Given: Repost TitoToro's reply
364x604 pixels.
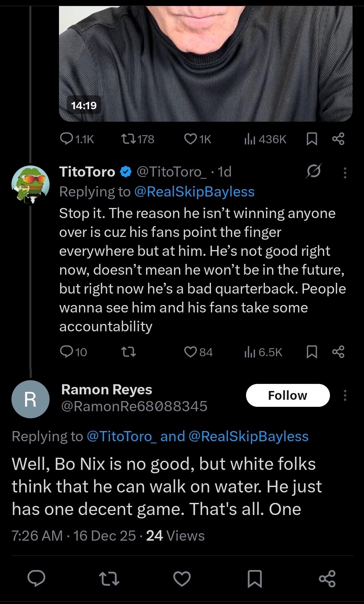Looking at the screenshot, I should point(128,352).
